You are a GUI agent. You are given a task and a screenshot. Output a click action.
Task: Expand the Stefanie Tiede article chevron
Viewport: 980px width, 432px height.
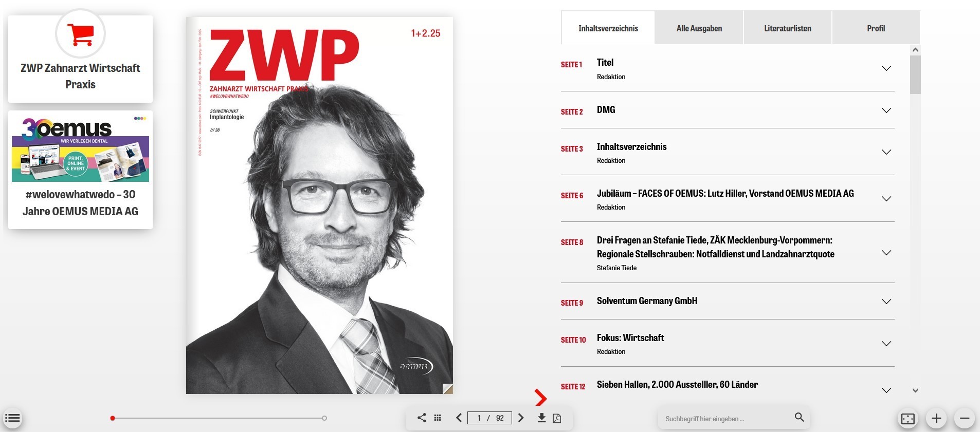[x=886, y=253]
